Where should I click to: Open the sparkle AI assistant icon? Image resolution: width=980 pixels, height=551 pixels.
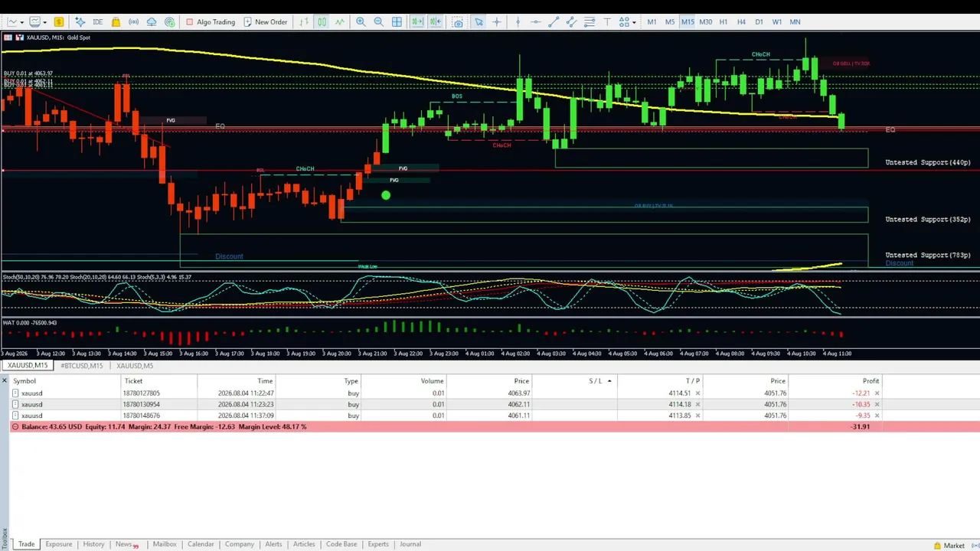click(80, 21)
